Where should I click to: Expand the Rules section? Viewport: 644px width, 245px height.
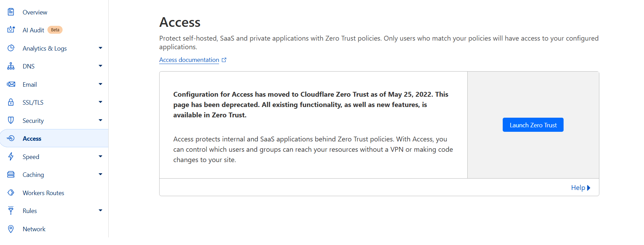click(x=100, y=210)
